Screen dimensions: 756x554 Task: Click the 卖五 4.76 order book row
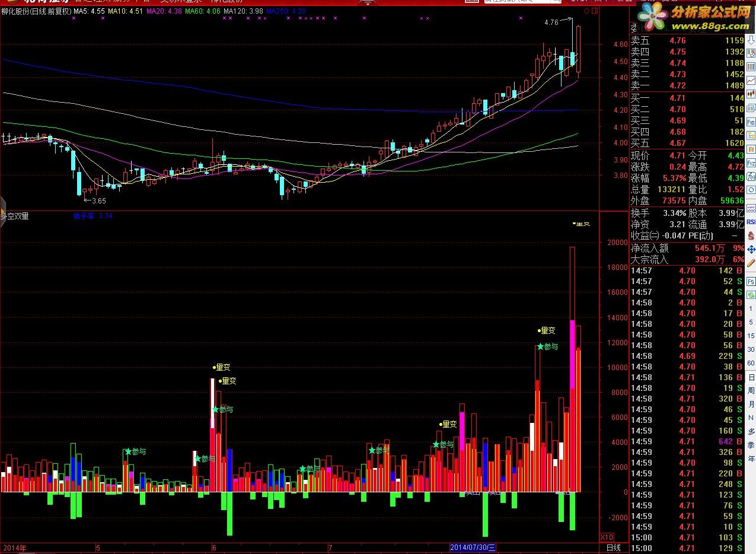click(x=687, y=40)
